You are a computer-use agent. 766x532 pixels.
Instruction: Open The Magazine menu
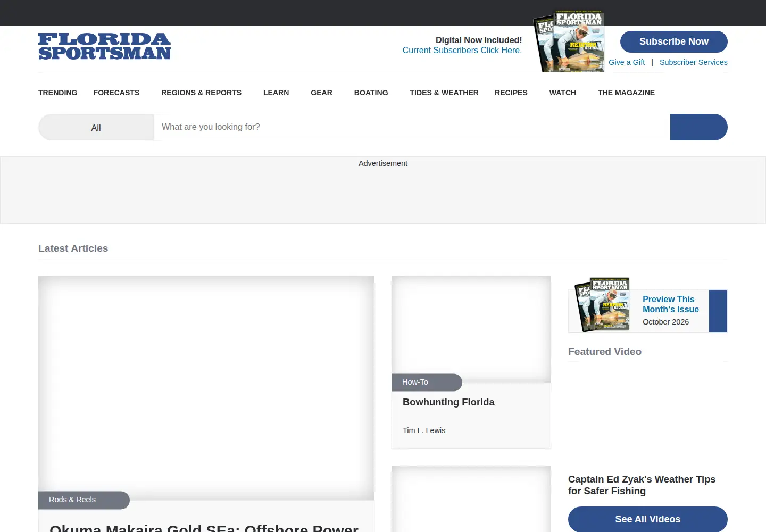626,93
